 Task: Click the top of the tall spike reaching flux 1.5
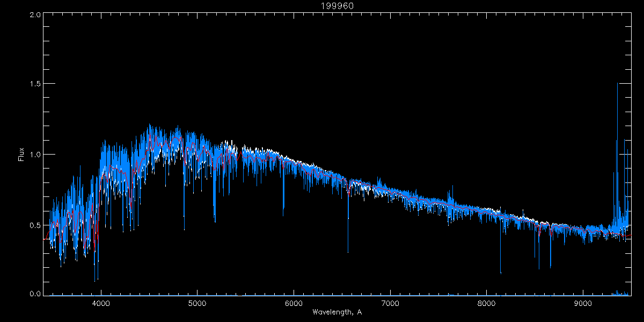(618, 84)
